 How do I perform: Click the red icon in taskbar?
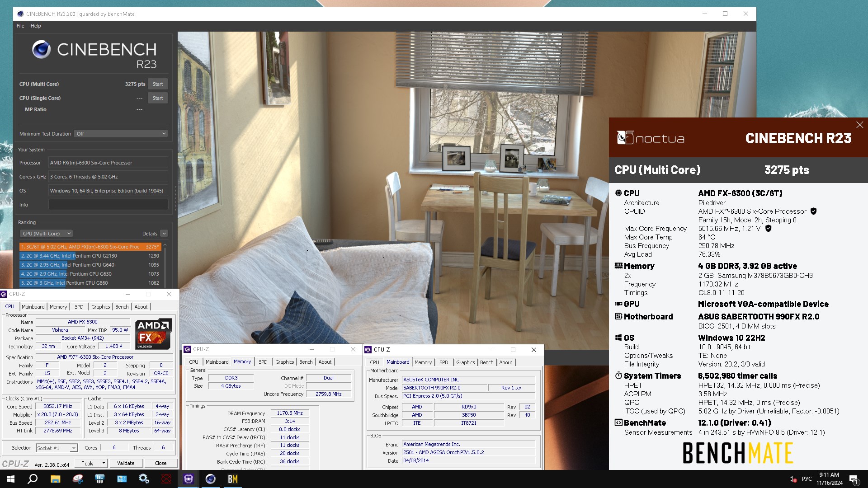pos(166,479)
